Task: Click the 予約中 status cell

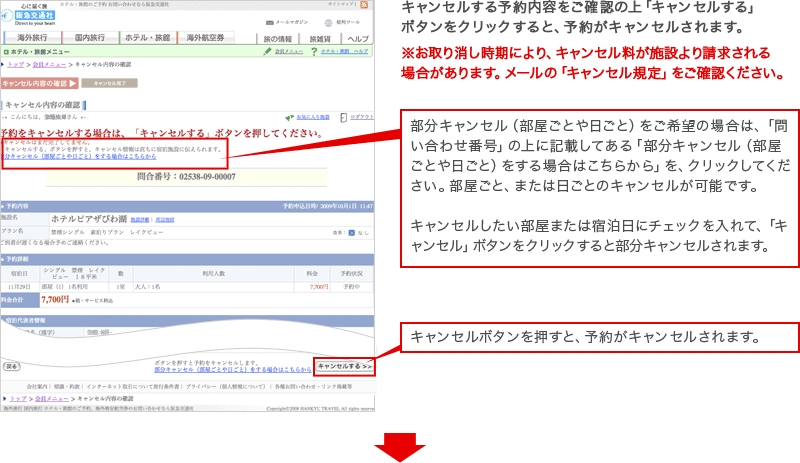Action: [352, 287]
